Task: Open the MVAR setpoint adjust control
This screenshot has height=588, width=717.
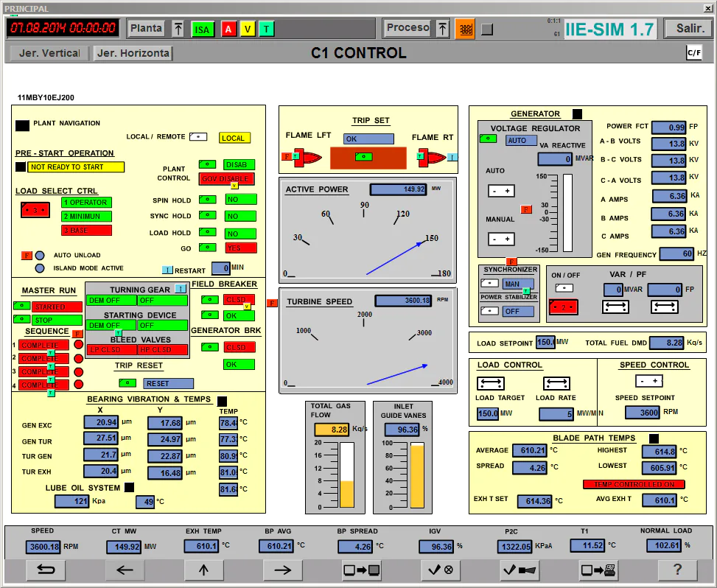Action: coord(615,307)
